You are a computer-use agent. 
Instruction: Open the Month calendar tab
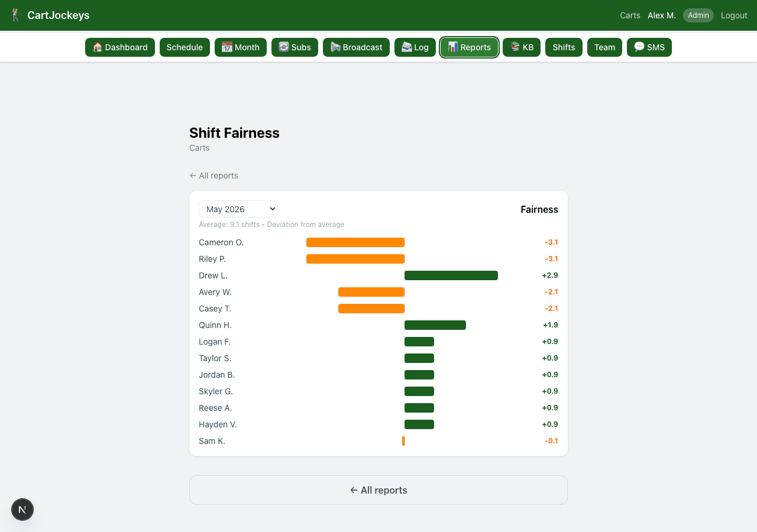point(241,47)
